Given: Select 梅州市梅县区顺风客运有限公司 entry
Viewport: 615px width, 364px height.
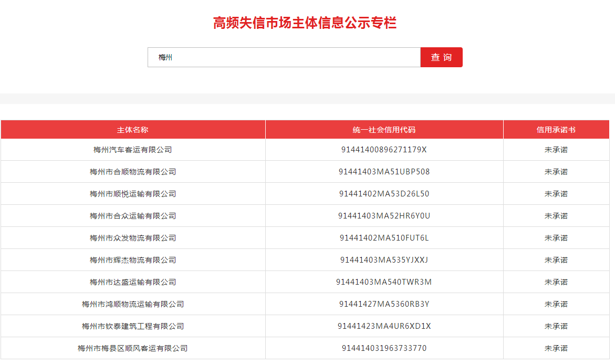Looking at the screenshot, I should 133,348.
